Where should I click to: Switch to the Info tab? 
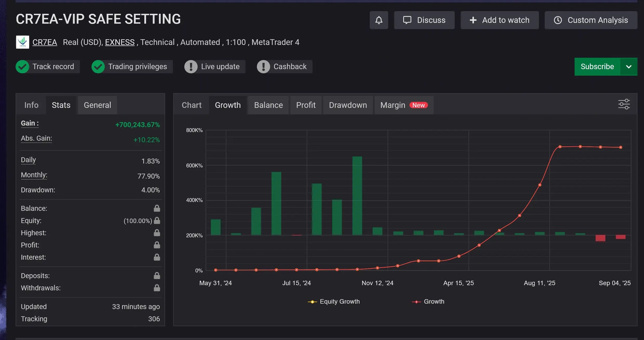(31, 105)
